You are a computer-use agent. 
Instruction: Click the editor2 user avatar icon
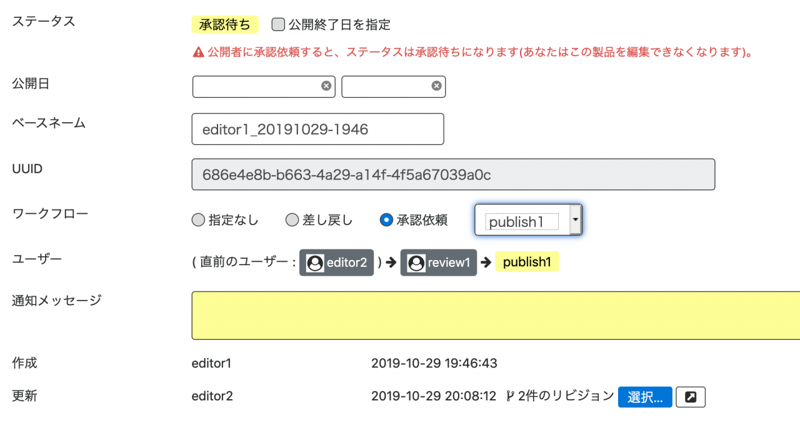(x=315, y=263)
